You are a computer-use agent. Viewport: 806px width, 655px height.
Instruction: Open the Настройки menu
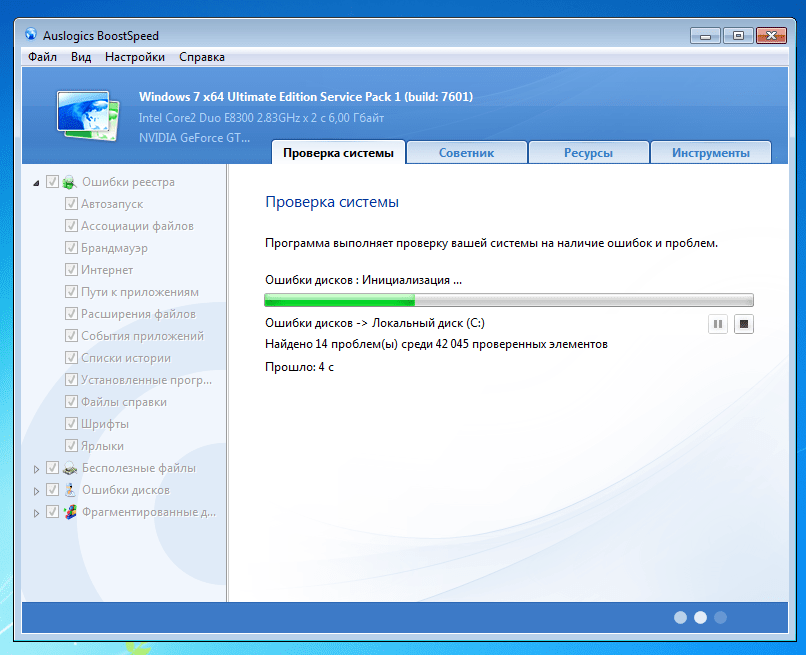pos(135,57)
